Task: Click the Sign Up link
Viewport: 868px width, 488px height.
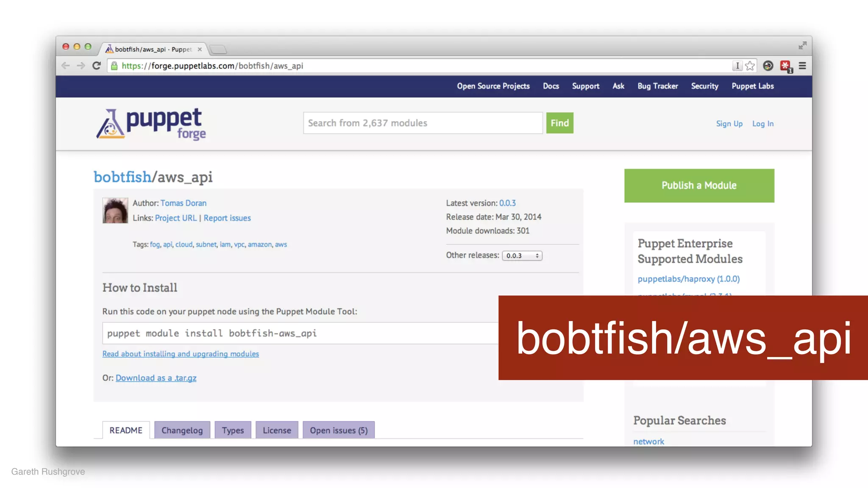Action: (x=729, y=124)
